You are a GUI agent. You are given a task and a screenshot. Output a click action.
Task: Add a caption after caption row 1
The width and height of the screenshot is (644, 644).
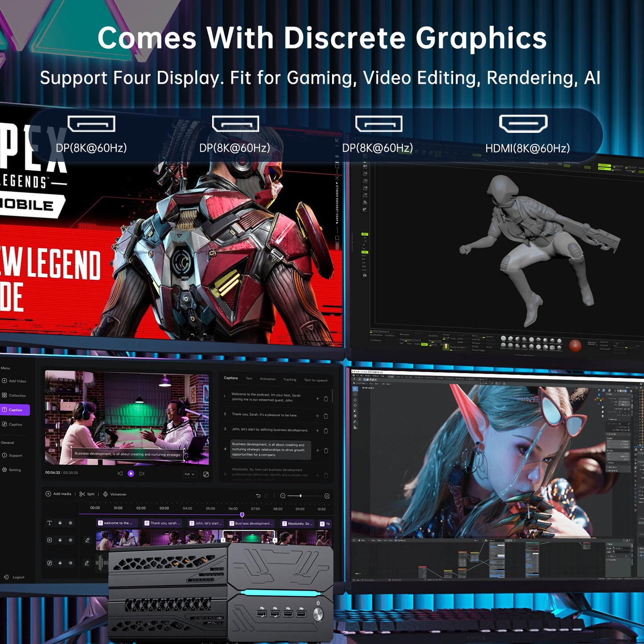(x=317, y=398)
